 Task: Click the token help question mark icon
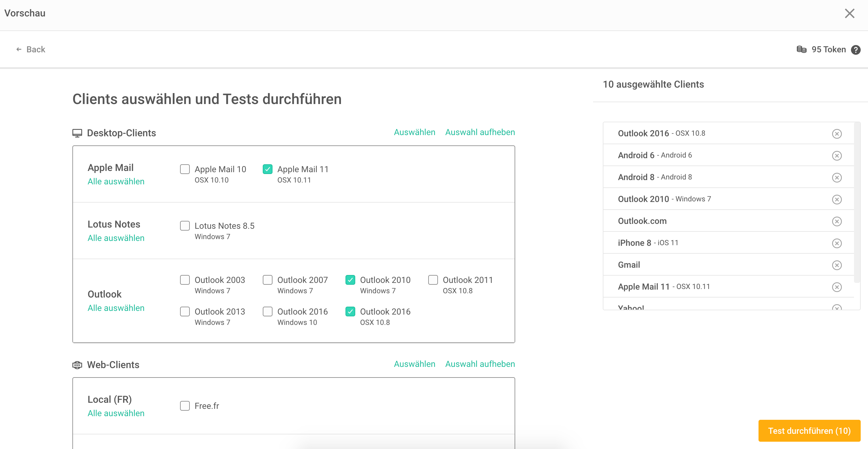point(856,50)
